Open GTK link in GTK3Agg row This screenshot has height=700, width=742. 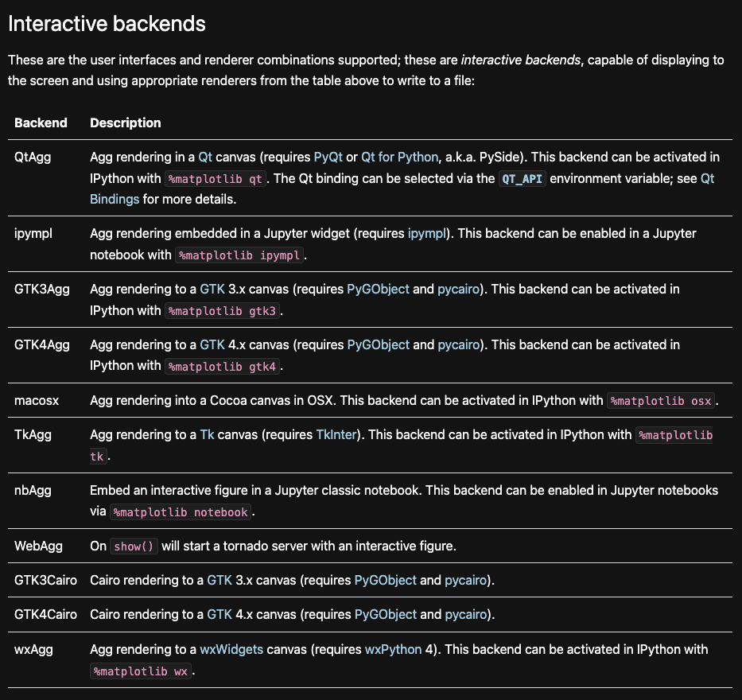tap(212, 290)
